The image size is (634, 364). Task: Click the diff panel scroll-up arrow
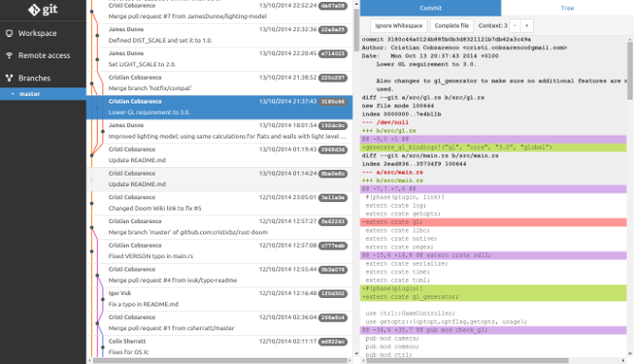[630, 38]
